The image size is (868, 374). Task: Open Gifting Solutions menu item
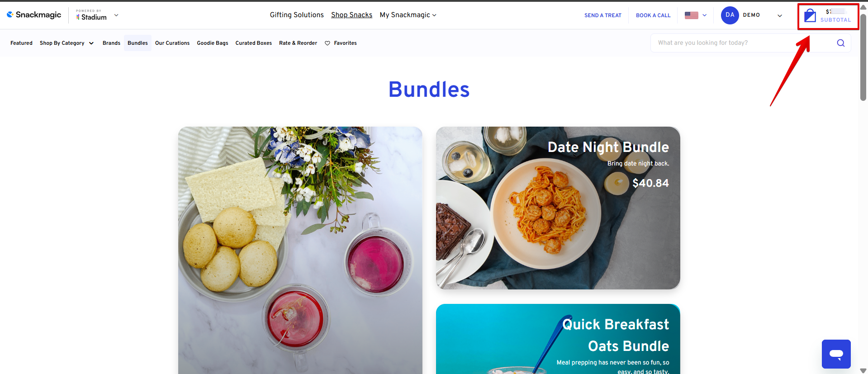(297, 15)
